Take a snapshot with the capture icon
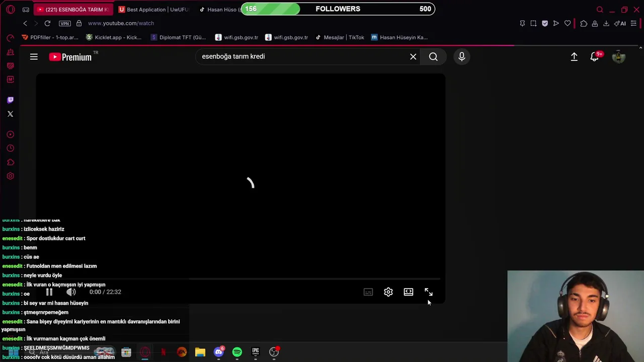The width and height of the screenshot is (644, 362). tap(533, 24)
